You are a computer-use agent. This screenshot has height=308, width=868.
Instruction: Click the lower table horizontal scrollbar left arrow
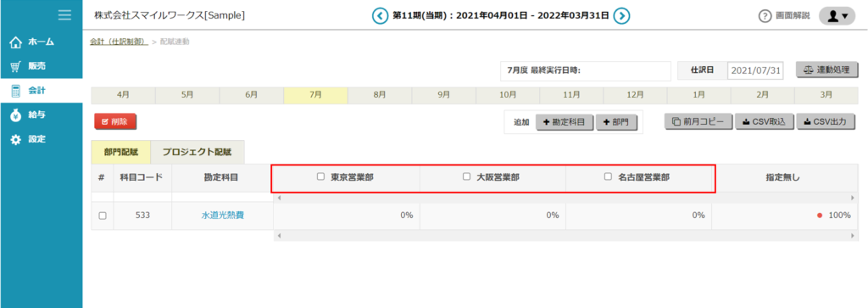point(279,235)
